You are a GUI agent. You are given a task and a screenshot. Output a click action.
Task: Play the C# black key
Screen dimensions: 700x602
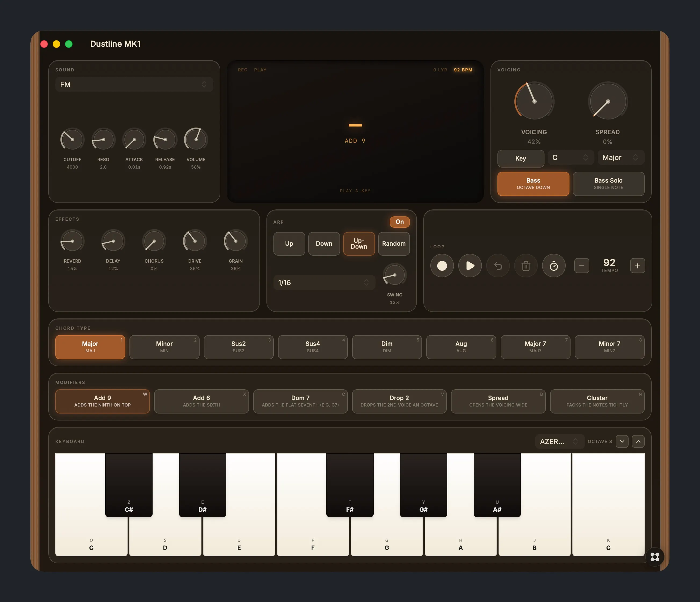(x=129, y=485)
